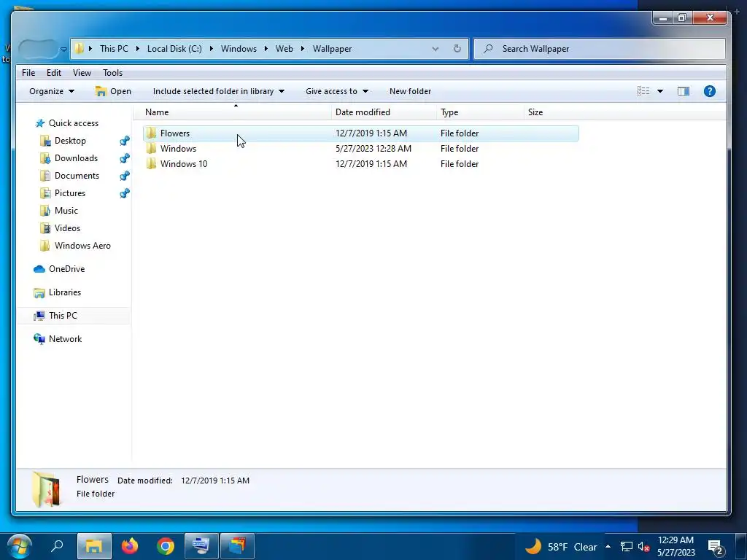This screenshot has width=747, height=560.
Task: Click the taskbar search magnifier icon
Action: [57, 545]
